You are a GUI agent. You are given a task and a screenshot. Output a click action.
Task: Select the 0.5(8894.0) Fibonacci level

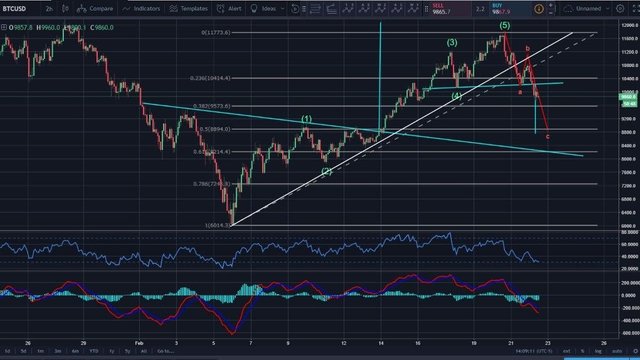pos(215,129)
